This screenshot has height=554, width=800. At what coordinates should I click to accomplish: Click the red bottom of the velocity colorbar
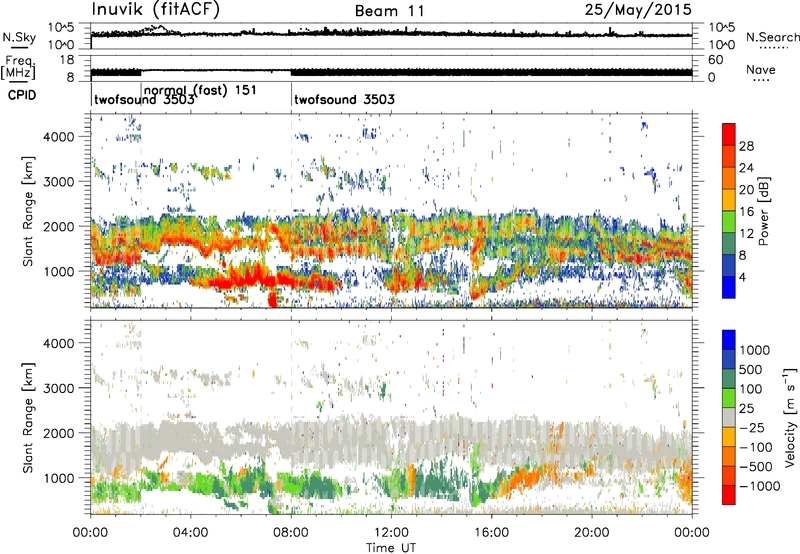click(729, 495)
